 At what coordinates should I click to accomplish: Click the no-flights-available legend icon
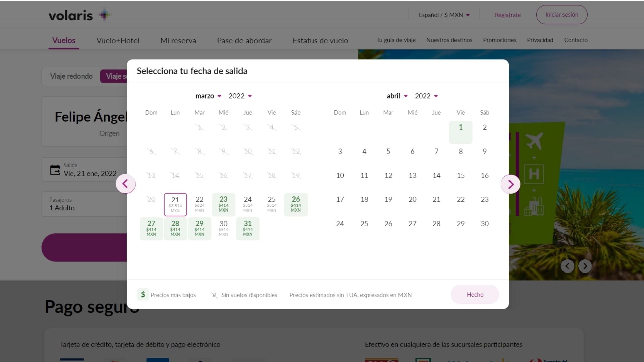(x=214, y=295)
